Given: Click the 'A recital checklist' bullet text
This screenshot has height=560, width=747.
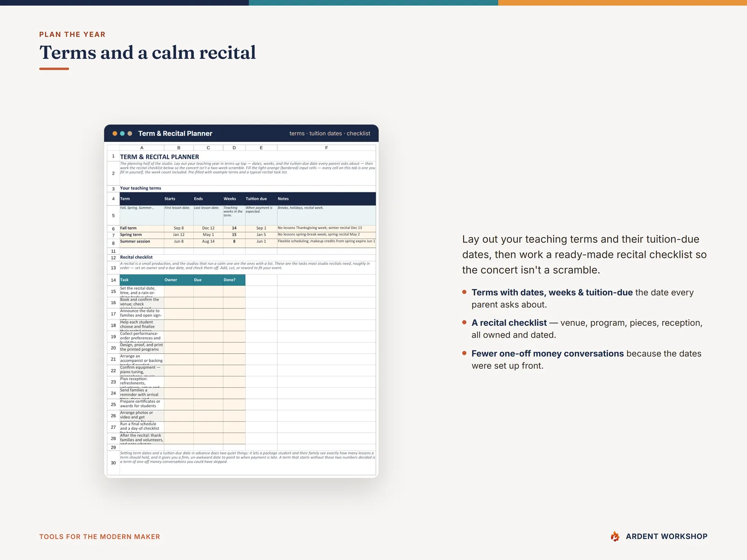Looking at the screenshot, I should coord(509,323).
